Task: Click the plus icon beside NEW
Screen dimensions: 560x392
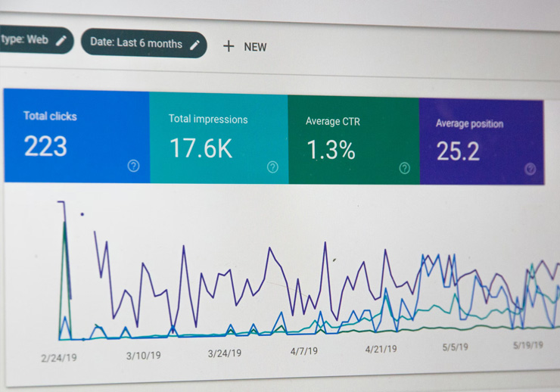Action: (229, 46)
